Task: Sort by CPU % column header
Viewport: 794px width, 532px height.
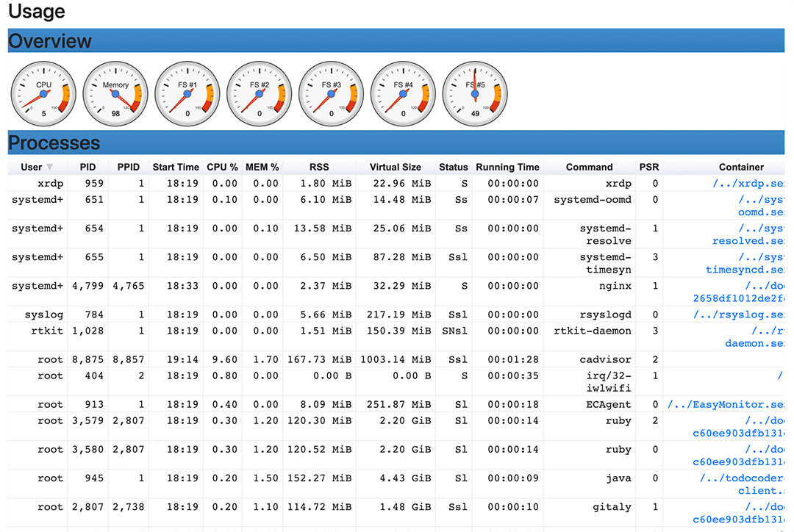Action: coord(222,167)
